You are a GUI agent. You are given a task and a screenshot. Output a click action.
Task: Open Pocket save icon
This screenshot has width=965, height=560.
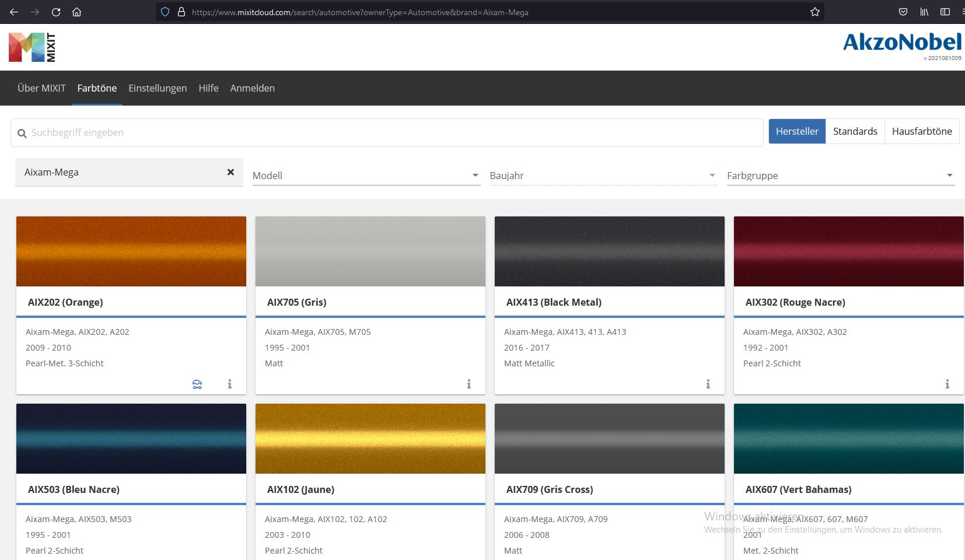pyautogui.click(x=903, y=12)
